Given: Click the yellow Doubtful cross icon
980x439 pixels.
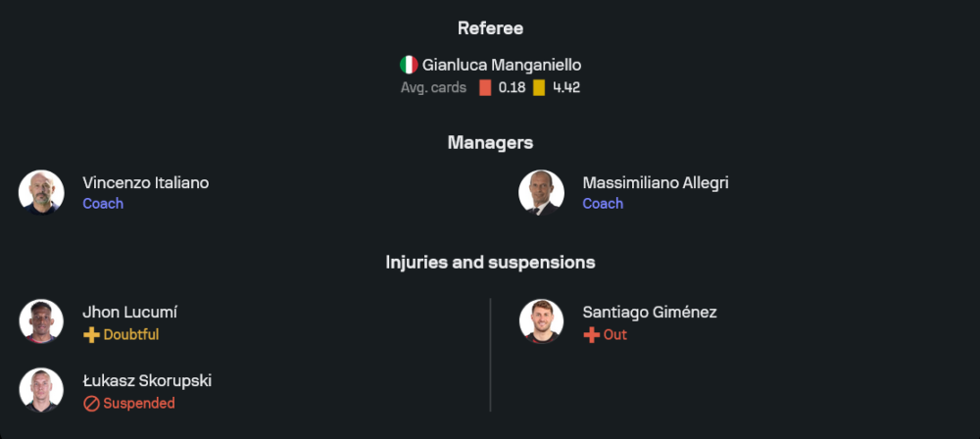Looking at the screenshot, I should 91,334.
